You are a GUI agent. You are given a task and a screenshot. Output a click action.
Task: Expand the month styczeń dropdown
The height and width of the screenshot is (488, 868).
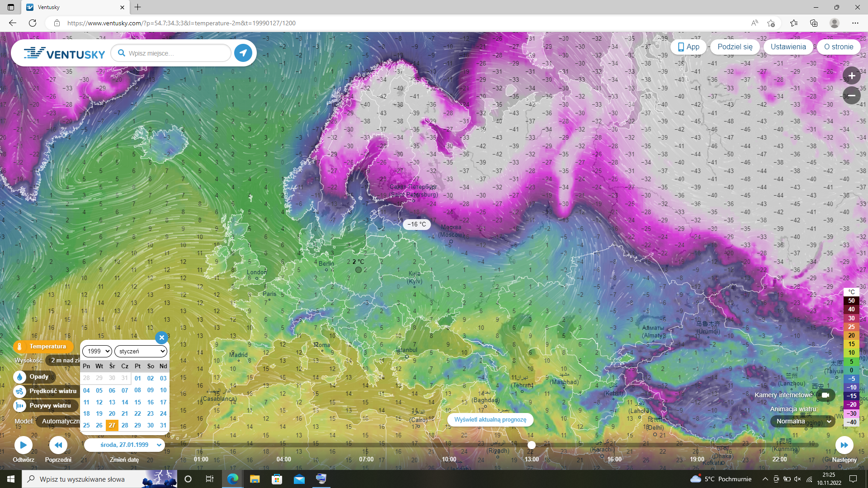coord(141,351)
